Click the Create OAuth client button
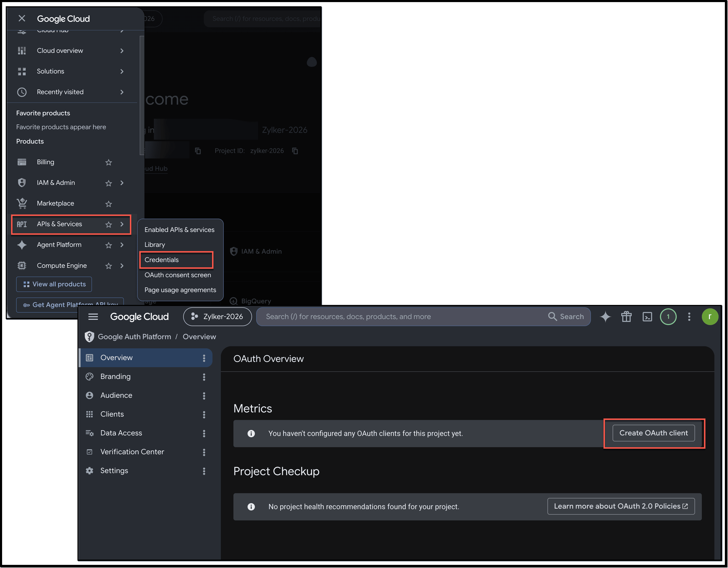This screenshot has width=728, height=568. [x=653, y=433]
